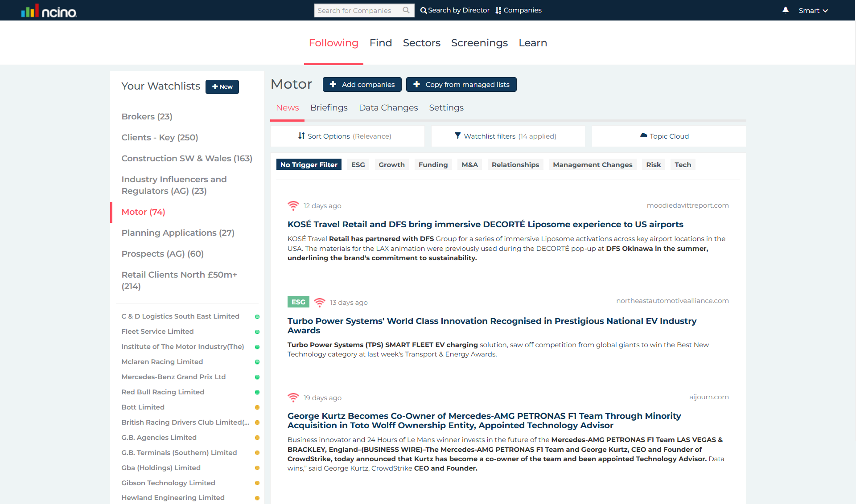This screenshot has width=856, height=504.
Task: Click the nCino logo
Action: point(49,11)
